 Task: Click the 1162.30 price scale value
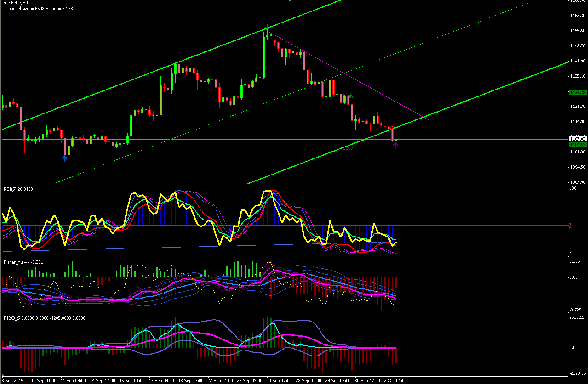(577, 16)
